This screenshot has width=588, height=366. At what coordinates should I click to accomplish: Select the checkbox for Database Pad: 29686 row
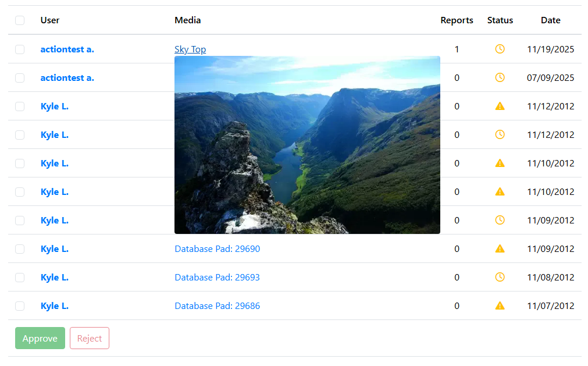pyautogui.click(x=20, y=306)
